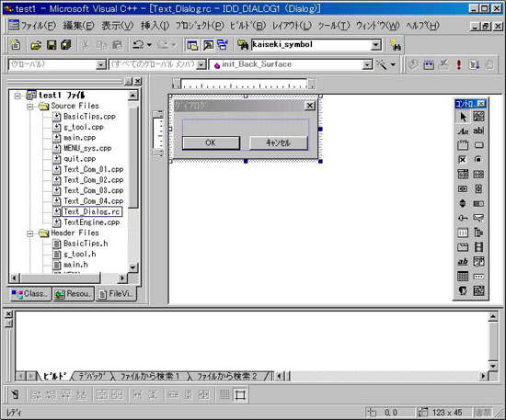The width and height of the screenshot is (506, 420).
Task: Open the 編集(E) menu
Action: click(79, 26)
